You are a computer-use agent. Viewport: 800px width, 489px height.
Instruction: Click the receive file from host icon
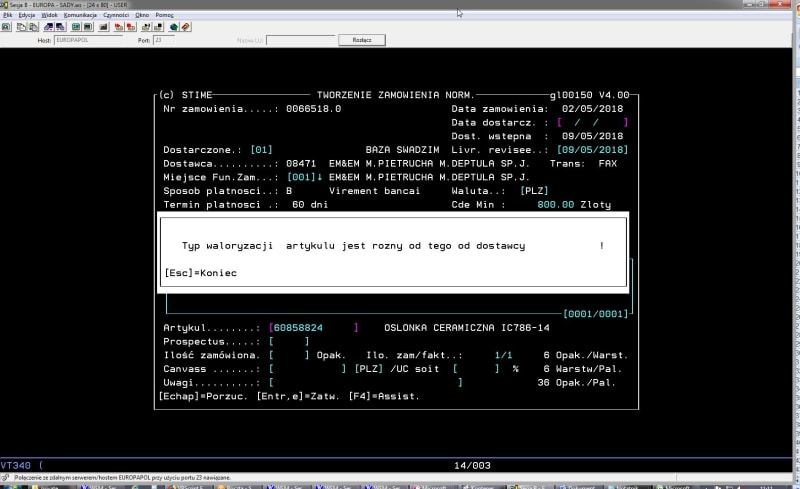point(60,27)
